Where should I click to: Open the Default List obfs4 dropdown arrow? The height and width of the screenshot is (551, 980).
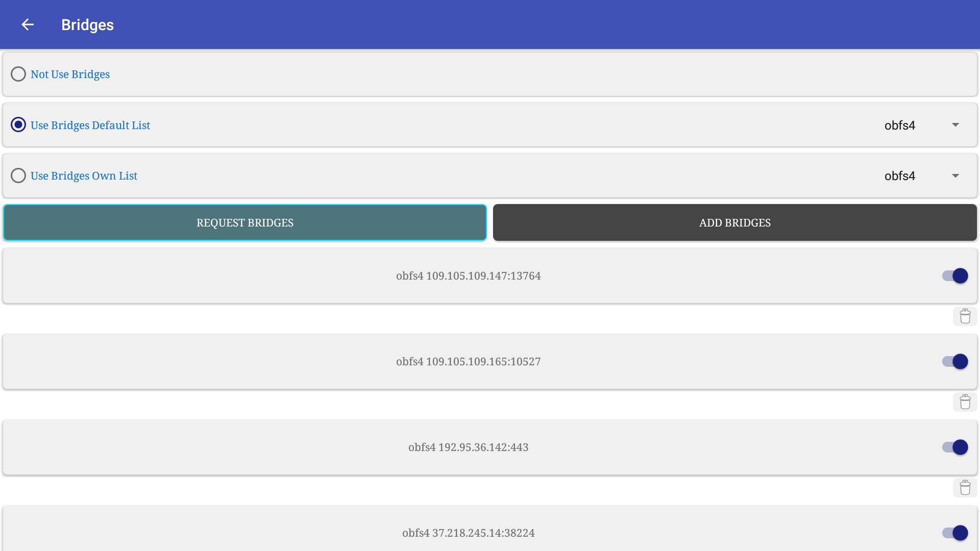coord(955,125)
